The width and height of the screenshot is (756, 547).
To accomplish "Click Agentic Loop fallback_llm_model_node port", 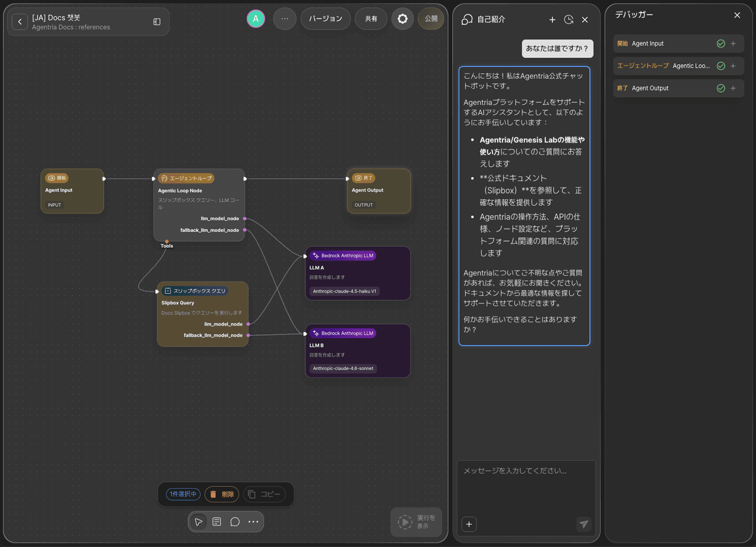I will [245, 230].
